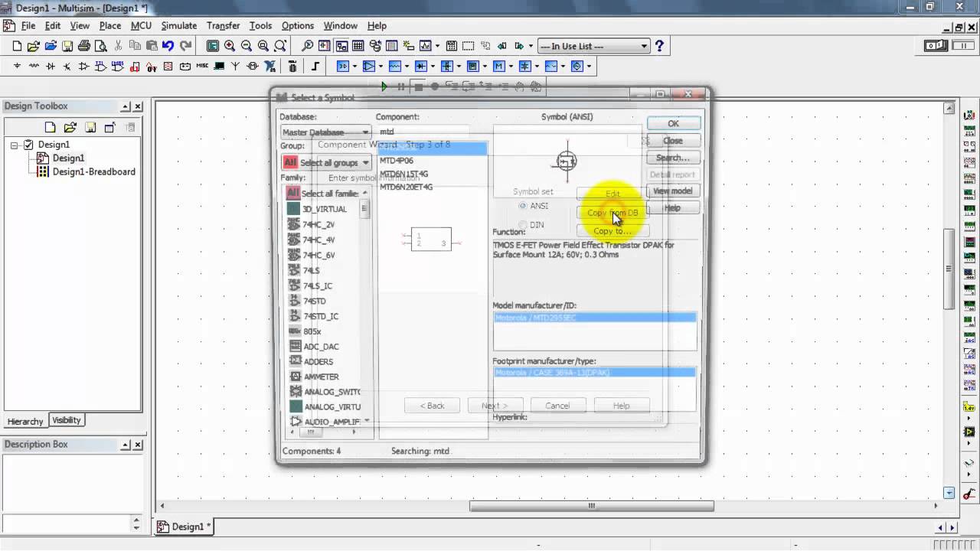Open the Place menu
This screenshot has height=551, width=980.
click(x=110, y=25)
